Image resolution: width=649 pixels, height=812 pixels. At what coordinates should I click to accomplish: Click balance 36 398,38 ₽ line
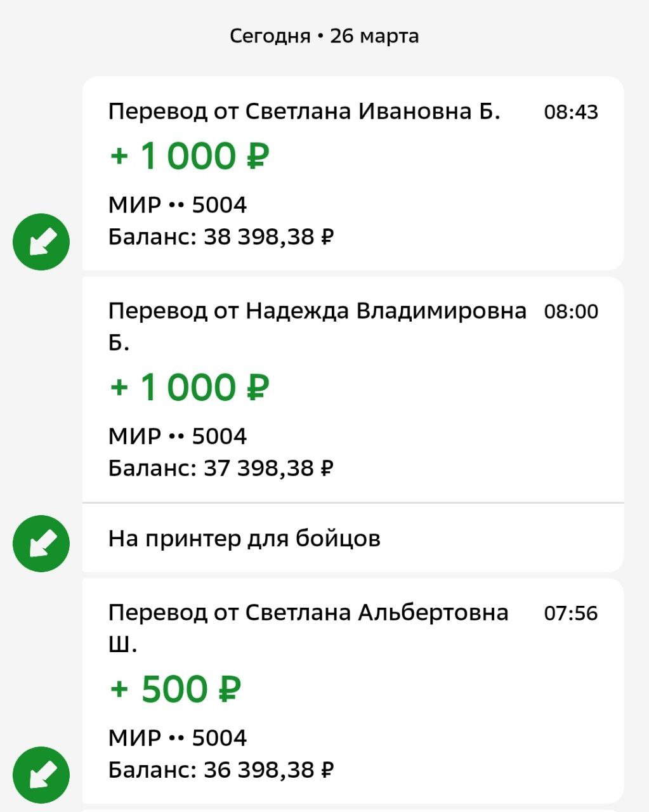[x=221, y=770]
